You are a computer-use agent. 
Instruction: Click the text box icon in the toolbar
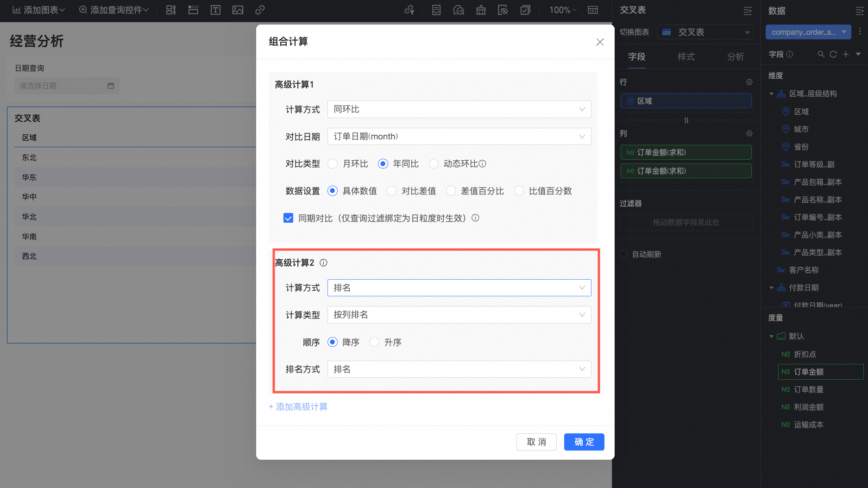click(x=215, y=10)
